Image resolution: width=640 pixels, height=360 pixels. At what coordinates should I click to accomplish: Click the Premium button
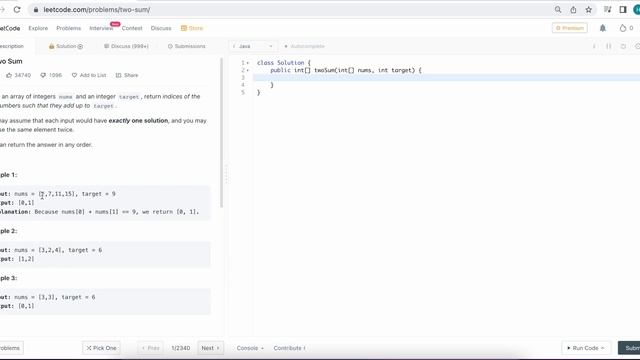click(x=570, y=28)
